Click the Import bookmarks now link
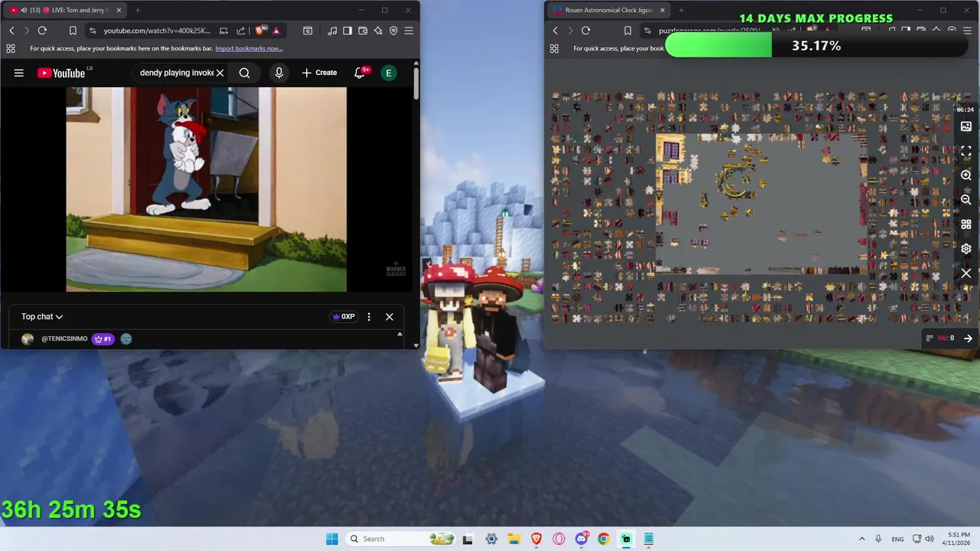 click(x=249, y=48)
